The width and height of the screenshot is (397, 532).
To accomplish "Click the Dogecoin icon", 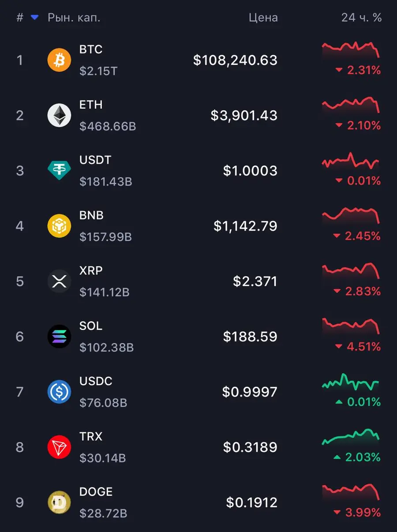I will click(59, 502).
